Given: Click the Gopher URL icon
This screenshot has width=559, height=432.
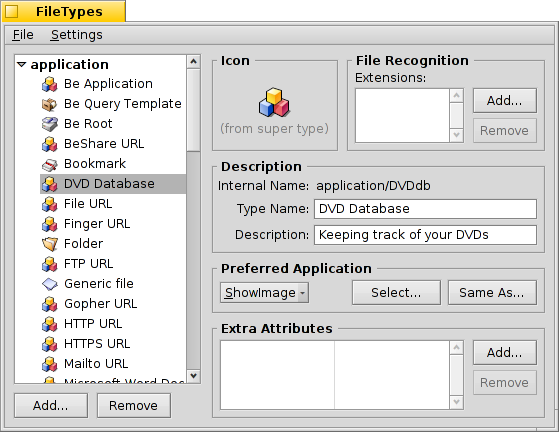Looking at the screenshot, I should click(x=50, y=304).
